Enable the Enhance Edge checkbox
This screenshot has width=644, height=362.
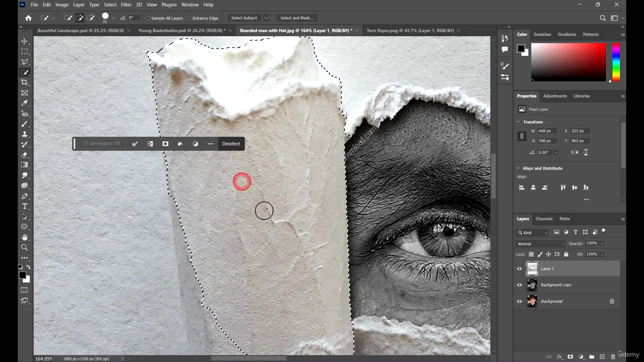[189, 18]
